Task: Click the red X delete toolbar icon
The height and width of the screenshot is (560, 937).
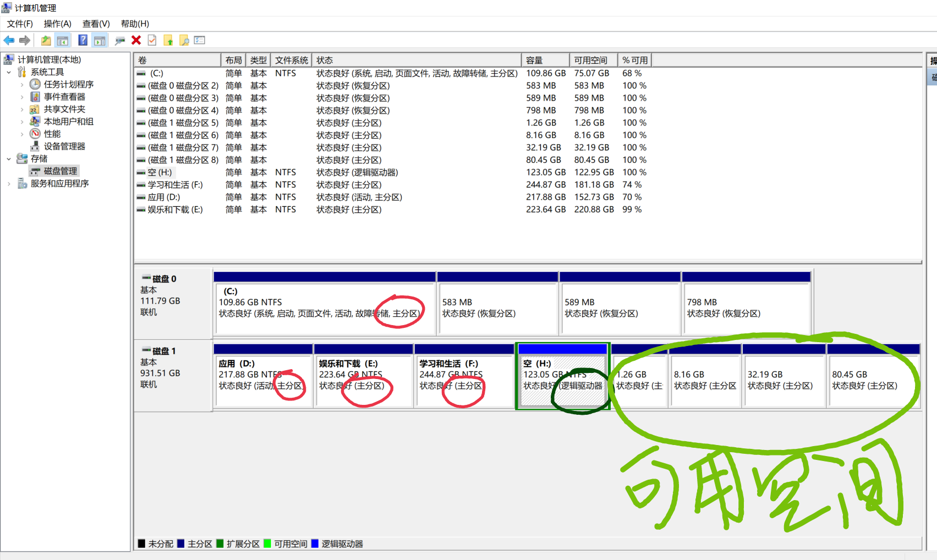Action: click(136, 40)
